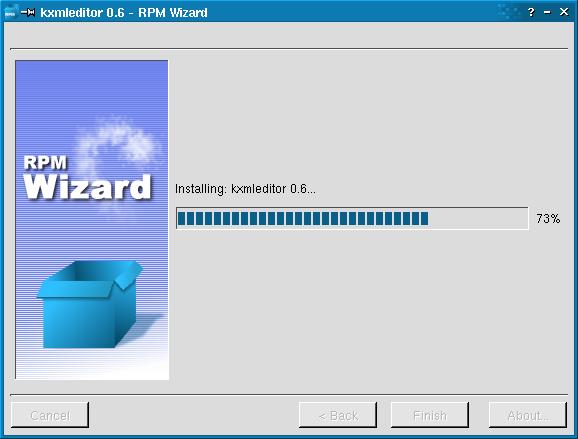Click the "Wizard" word in the banner
This screenshot has width=578, height=439.
tap(87, 187)
